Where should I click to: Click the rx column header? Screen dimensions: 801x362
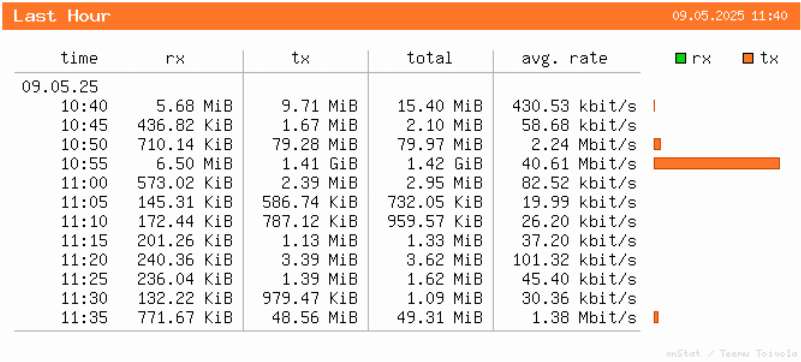pos(175,59)
